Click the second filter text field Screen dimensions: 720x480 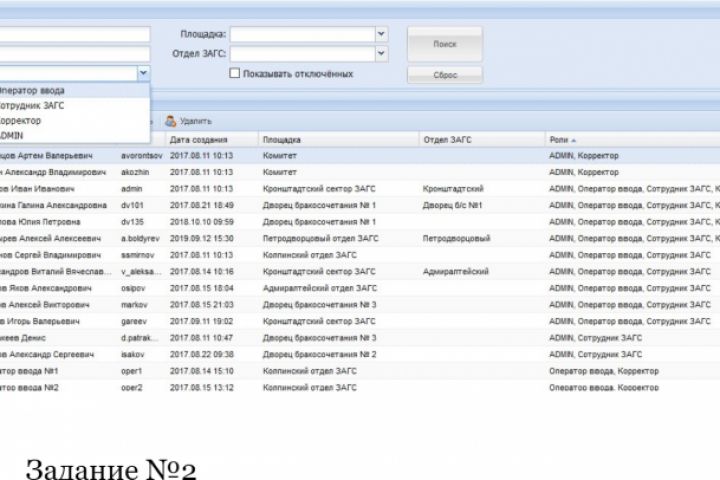[75, 54]
